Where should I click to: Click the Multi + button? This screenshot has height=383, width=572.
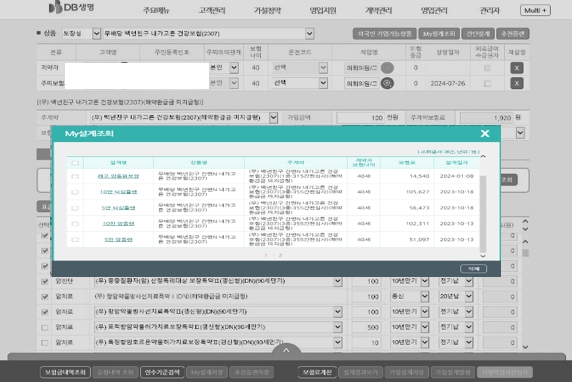click(x=535, y=10)
